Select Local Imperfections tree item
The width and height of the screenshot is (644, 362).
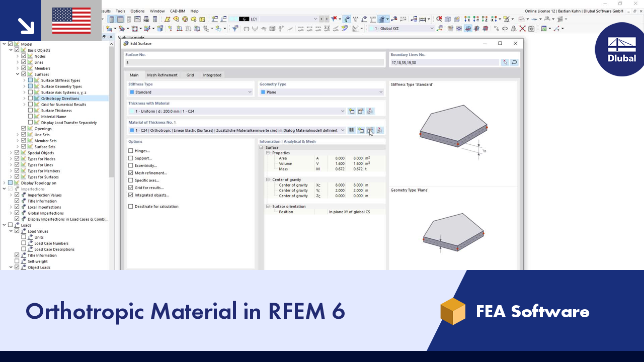coord(44,207)
